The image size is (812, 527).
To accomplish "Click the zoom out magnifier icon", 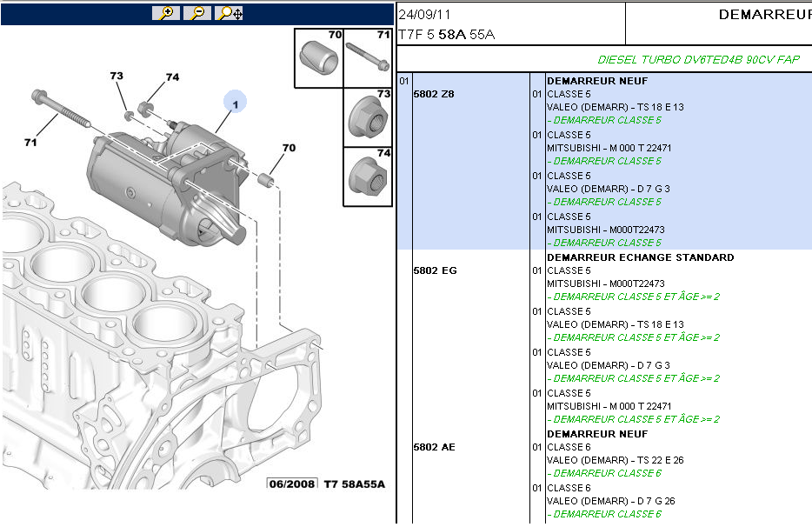I will coord(196,13).
